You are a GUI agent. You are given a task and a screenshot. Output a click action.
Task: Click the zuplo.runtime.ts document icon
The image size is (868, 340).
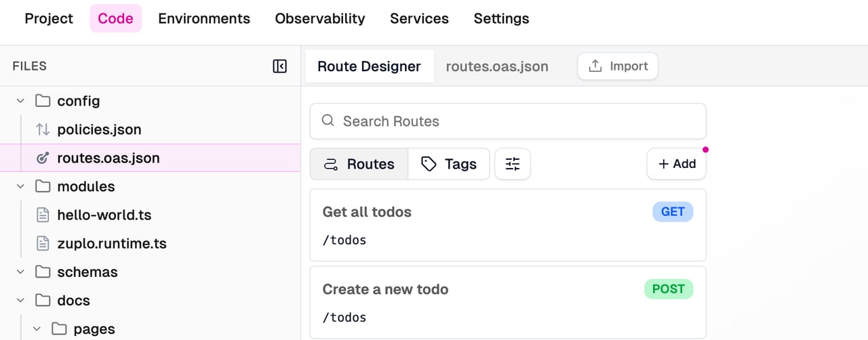coord(43,243)
